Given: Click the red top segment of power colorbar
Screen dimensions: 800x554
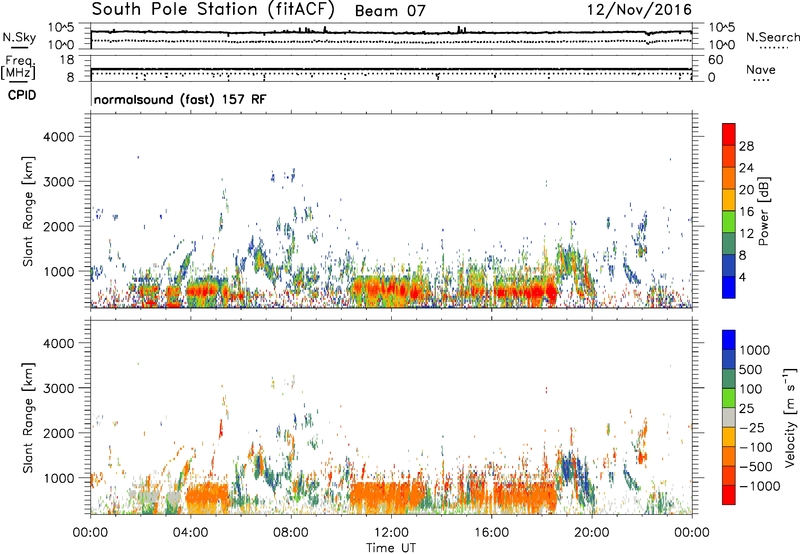Looking at the screenshot, I should (x=729, y=135).
